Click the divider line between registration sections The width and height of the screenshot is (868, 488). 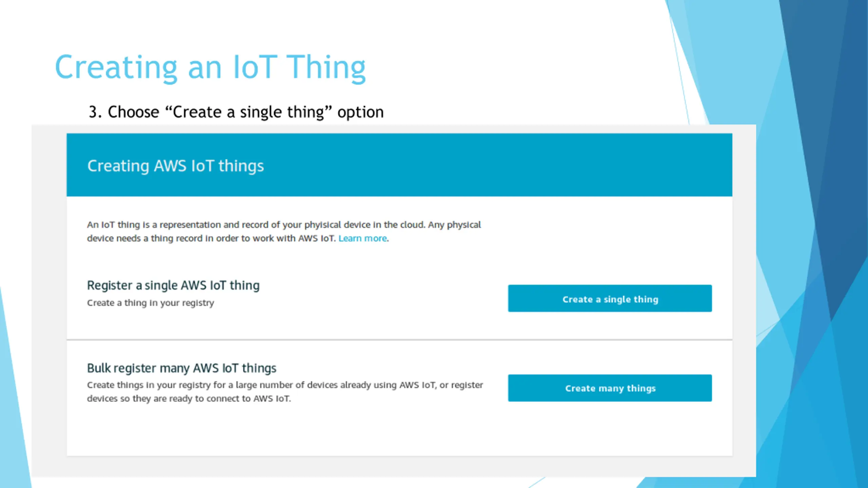[x=399, y=339]
